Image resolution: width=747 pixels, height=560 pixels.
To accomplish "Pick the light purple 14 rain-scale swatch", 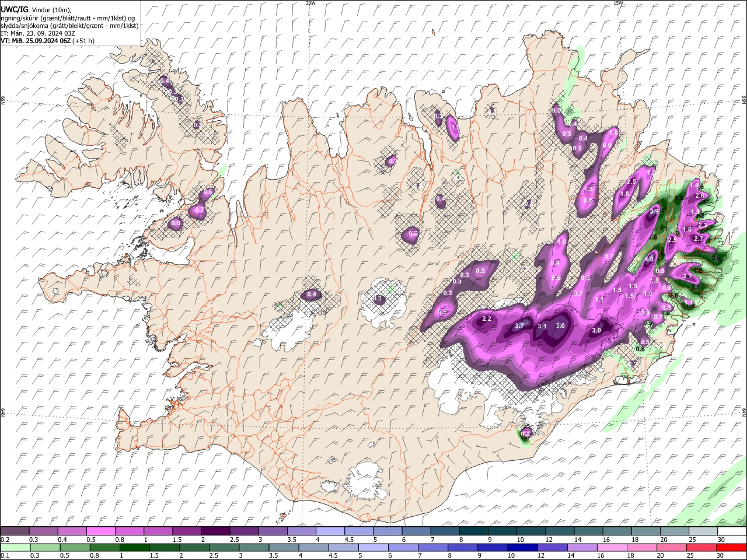I will tap(581, 547).
